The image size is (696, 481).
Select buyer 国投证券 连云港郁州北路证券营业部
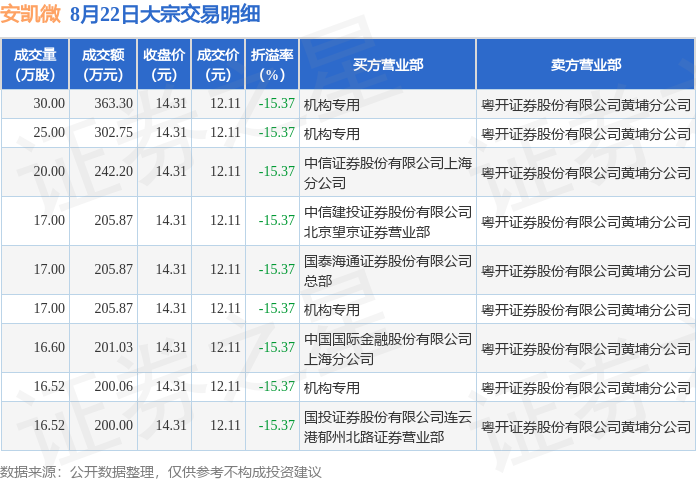(388, 426)
